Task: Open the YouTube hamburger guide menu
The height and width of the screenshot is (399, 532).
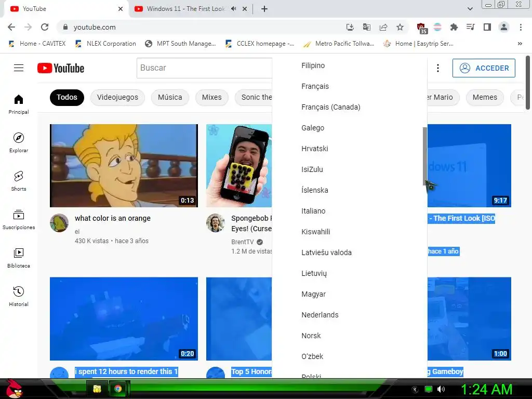Action: [19, 68]
